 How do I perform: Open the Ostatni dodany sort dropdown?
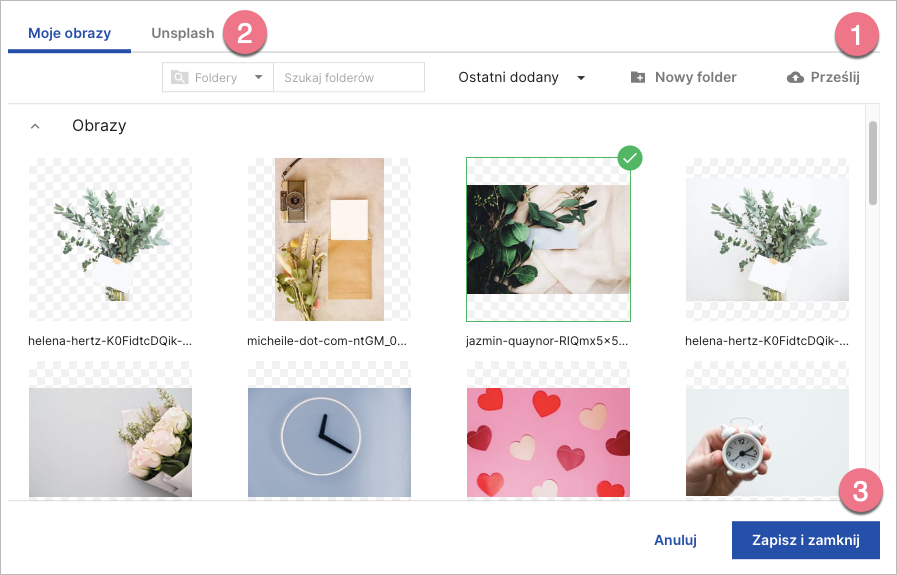tap(521, 77)
